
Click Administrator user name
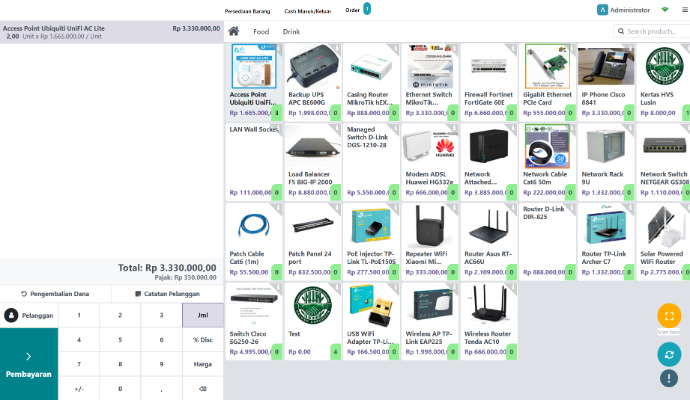click(630, 10)
